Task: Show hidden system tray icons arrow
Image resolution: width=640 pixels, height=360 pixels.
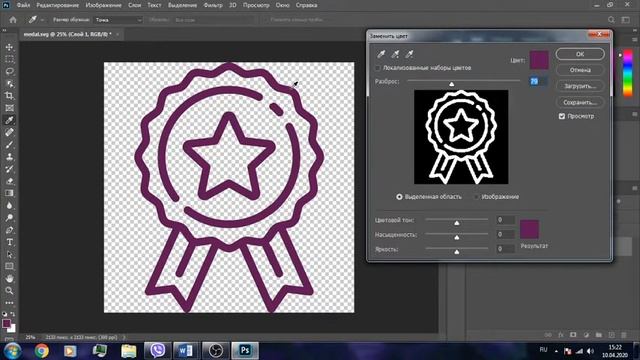Action: click(x=556, y=351)
